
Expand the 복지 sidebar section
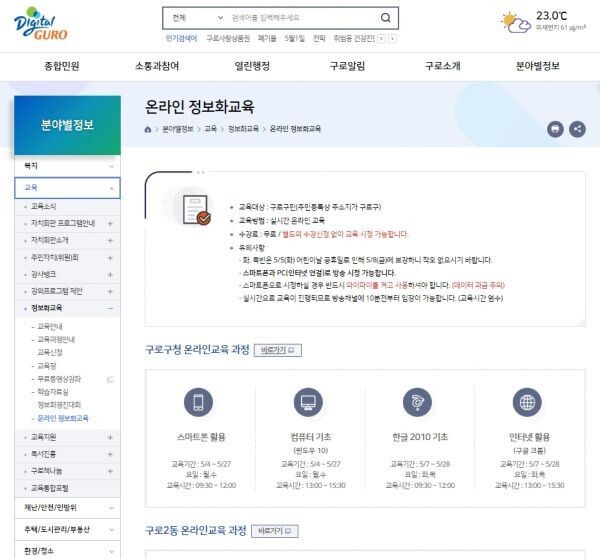pyautogui.click(x=111, y=166)
